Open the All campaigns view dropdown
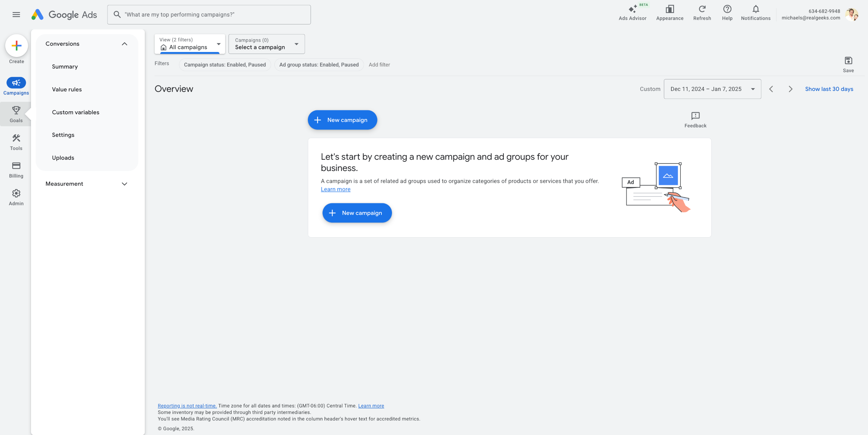 click(x=190, y=44)
